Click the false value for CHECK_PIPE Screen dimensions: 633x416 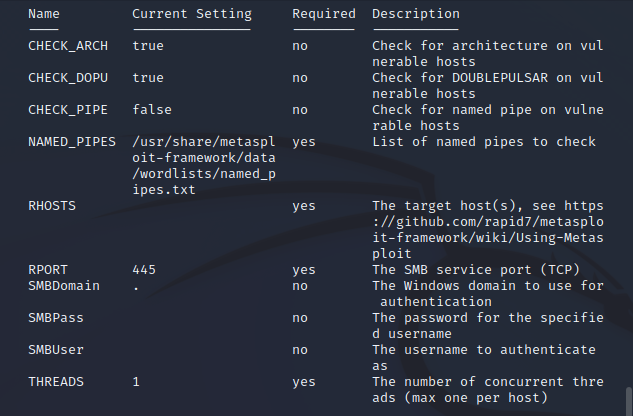tap(152, 110)
